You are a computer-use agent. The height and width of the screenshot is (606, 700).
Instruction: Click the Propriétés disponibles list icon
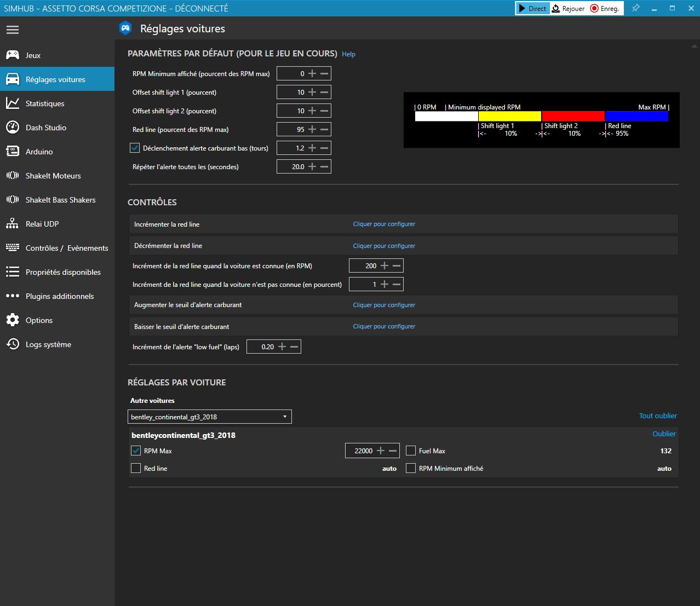(x=13, y=272)
